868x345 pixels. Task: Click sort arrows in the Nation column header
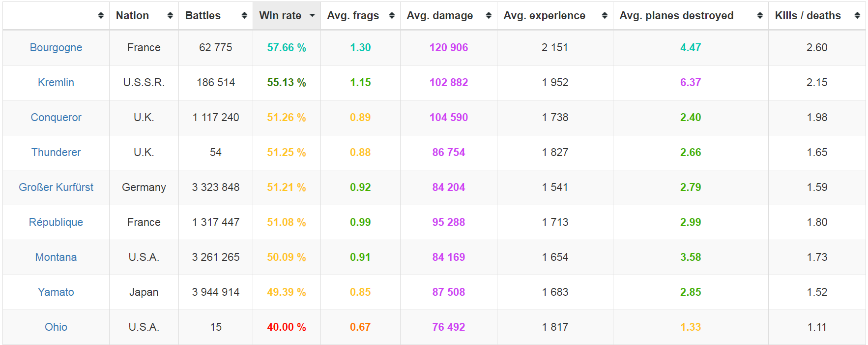click(170, 16)
